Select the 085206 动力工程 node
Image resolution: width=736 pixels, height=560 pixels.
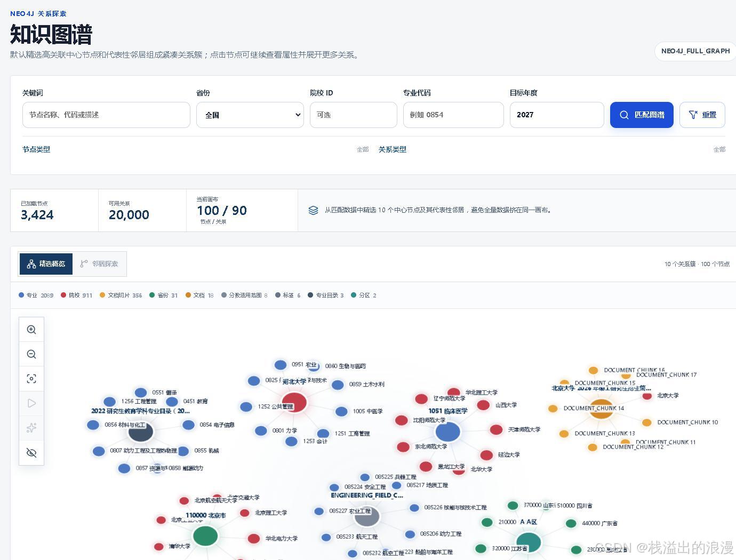410,534
